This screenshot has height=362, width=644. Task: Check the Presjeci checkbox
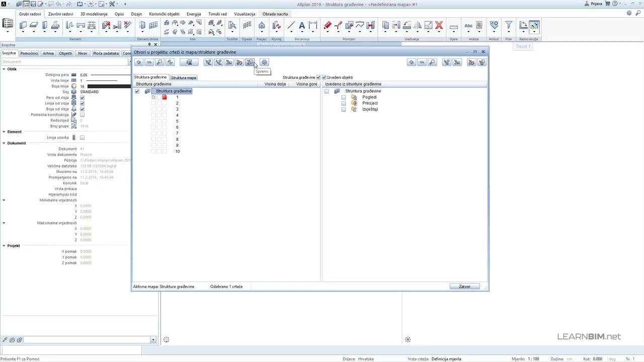[344, 104]
